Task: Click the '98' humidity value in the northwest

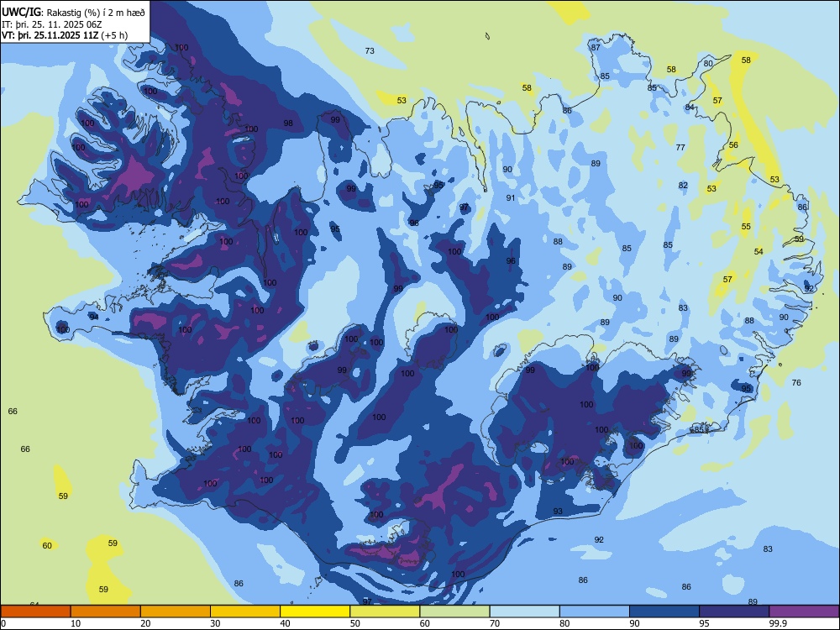Action: (x=288, y=123)
